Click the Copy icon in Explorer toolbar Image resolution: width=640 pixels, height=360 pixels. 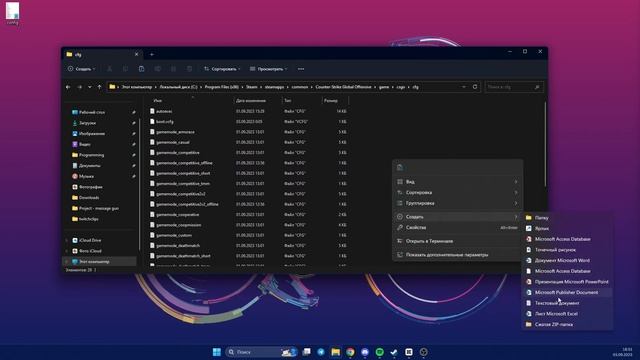[125, 69]
